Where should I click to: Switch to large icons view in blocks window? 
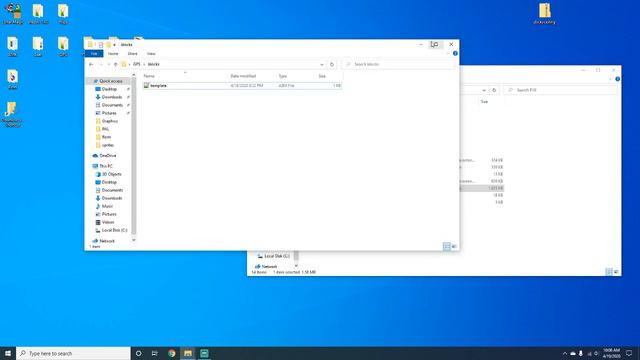pyautogui.click(x=454, y=246)
